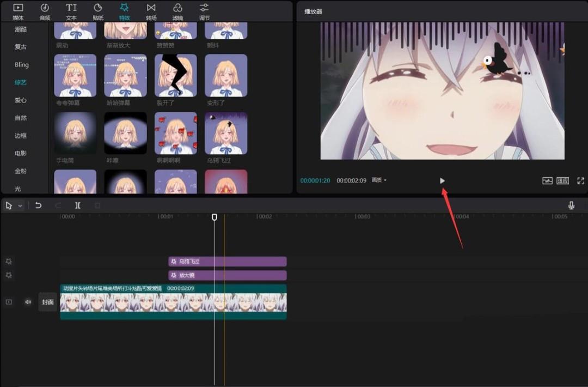The image size is (588, 387).
Task: Click the 封面 cover button
Action: pos(48,302)
